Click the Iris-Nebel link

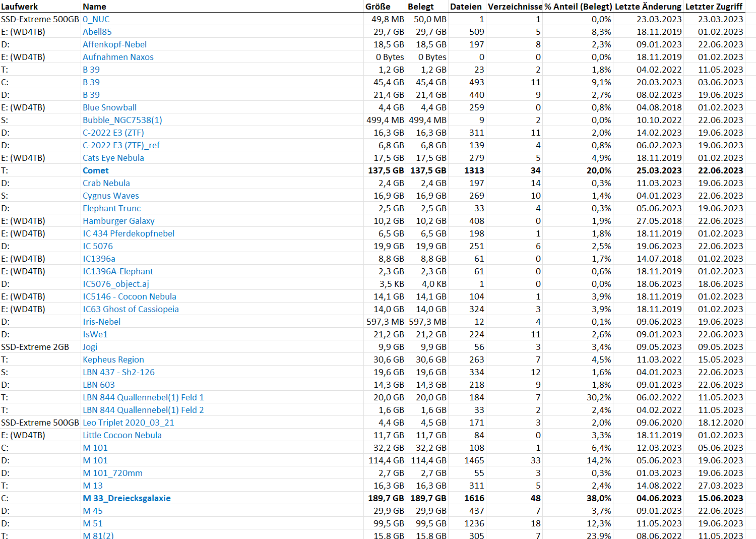pyautogui.click(x=101, y=322)
